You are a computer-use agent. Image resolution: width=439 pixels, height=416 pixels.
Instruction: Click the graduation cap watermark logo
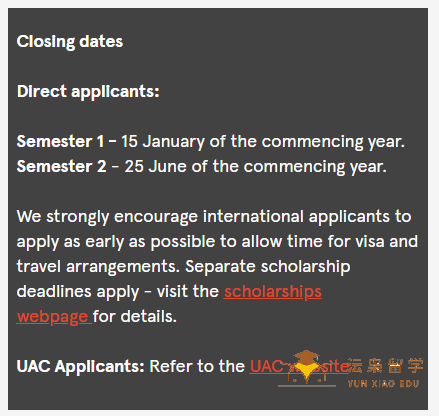[x=307, y=368]
